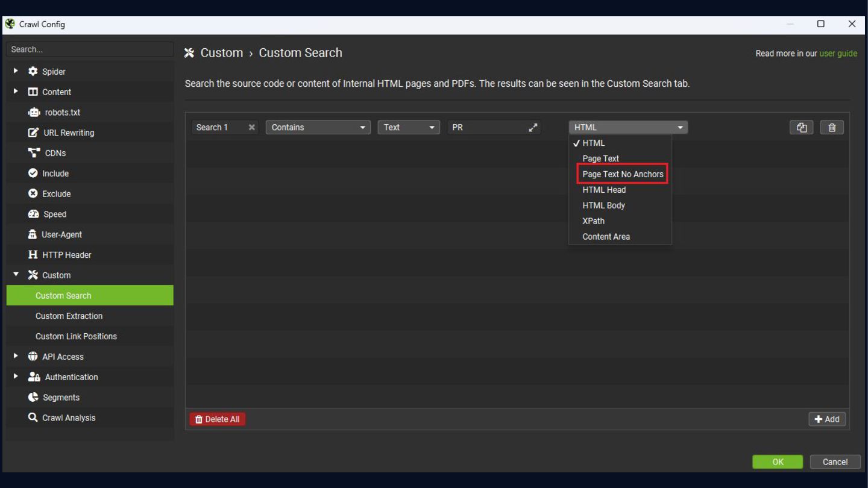The width and height of the screenshot is (868, 488).
Task: Click the Crawl Analysis magnifier icon
Action: (33, 418)
